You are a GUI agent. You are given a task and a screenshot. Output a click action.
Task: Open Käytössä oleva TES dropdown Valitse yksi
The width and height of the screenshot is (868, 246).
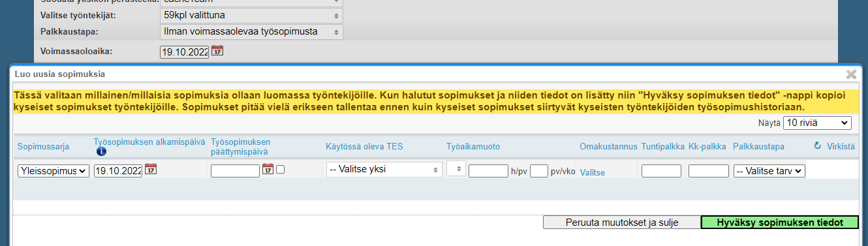[384, 170]
